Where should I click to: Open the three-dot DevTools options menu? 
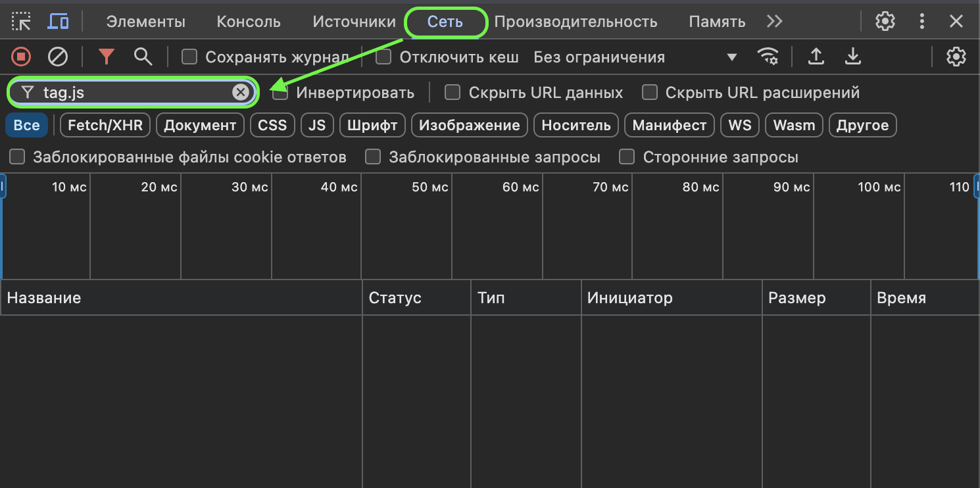921,22
